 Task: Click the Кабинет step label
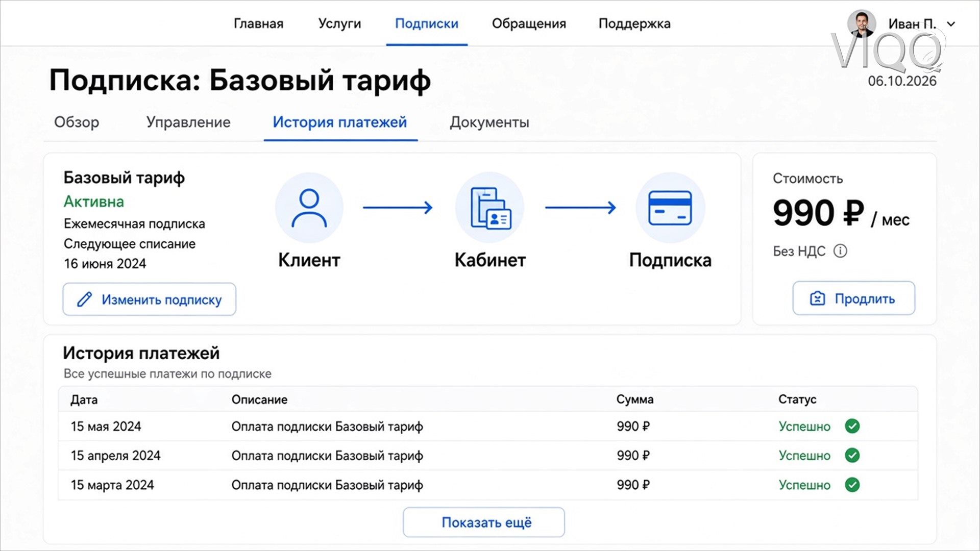490,260
